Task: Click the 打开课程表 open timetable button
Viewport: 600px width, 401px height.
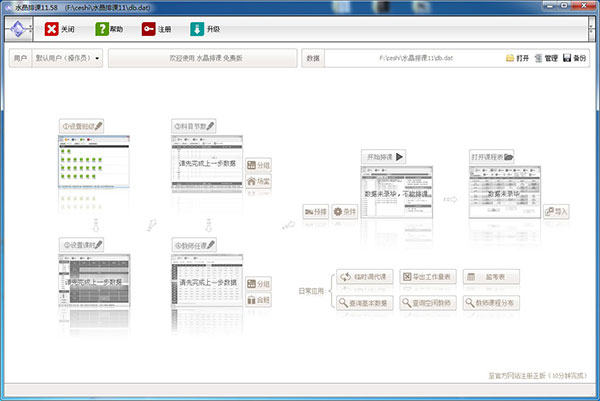Action: point(492,157)
